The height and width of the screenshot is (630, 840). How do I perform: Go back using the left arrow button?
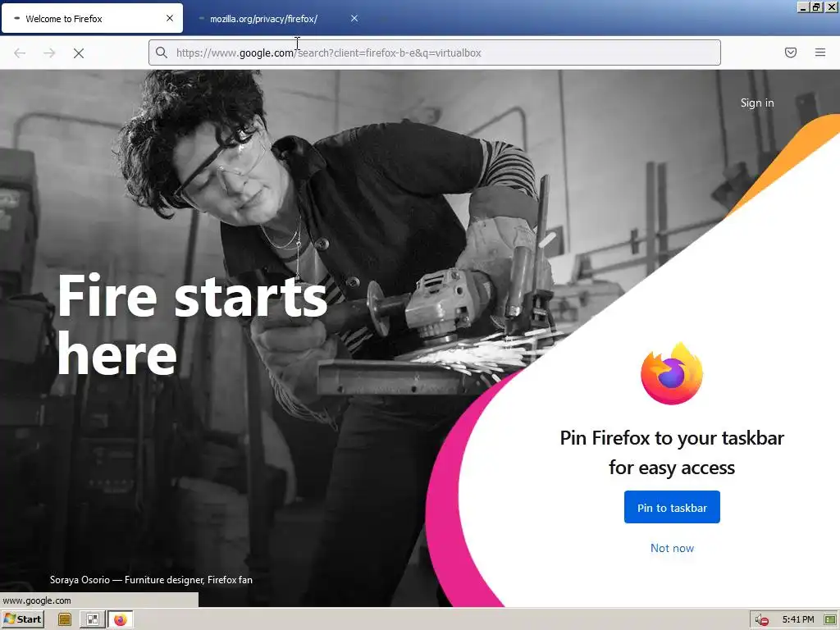click(x=20, y=53)
